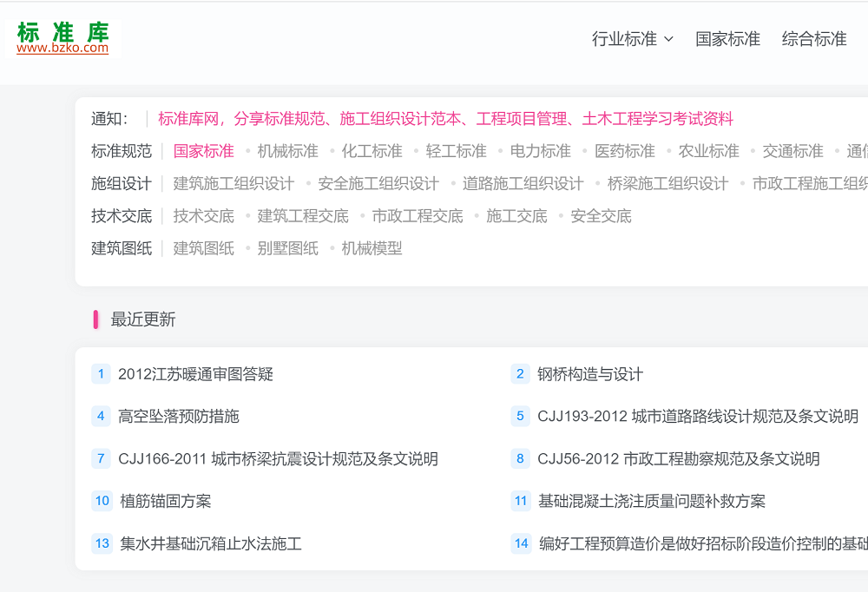868x592 pixels.
Task: Expand the 行业标准 dropdown menu
Action: (x=632, y=39)
